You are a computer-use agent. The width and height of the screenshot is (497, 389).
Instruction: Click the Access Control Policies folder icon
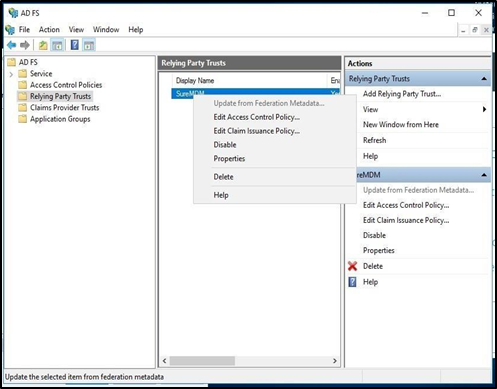pyautogui.click(x=23, y=85)
